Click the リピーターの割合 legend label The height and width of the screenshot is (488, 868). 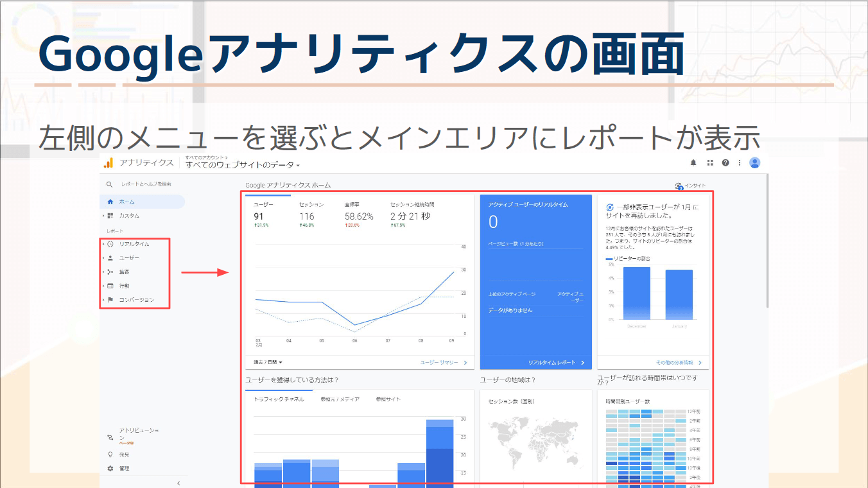pyautogui.click(x=632, y=258)
